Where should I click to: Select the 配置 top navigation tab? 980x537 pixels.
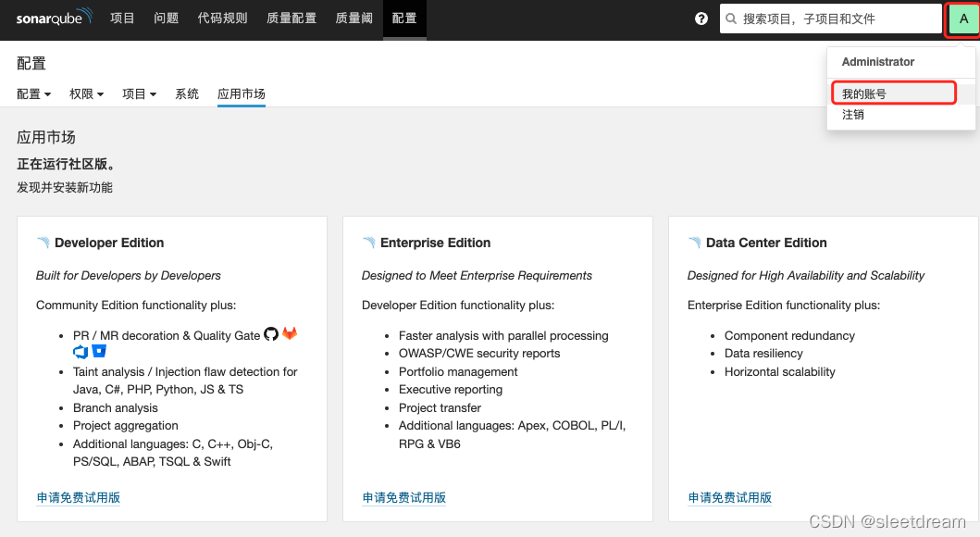(404, 19)
